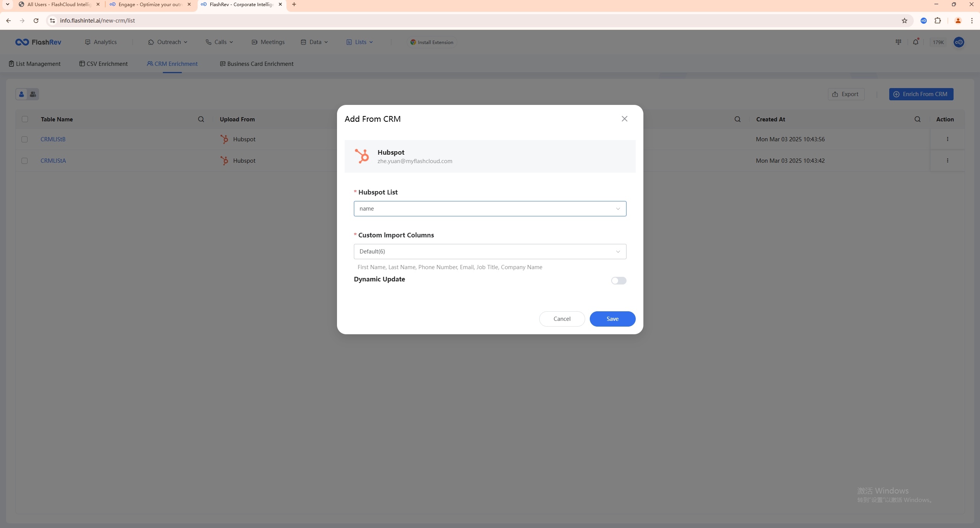Search in the Table Name column
Screen dimensions: 980x528
(201, 119)
